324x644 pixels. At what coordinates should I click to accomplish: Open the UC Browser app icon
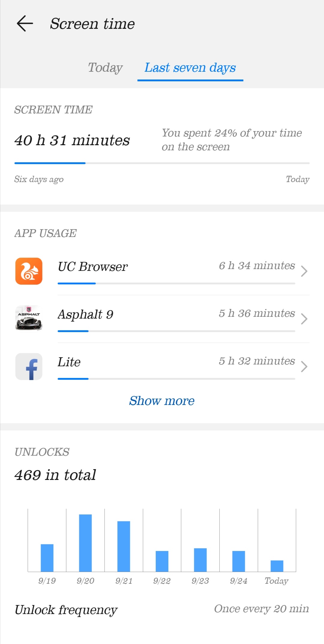pos(29,271)
